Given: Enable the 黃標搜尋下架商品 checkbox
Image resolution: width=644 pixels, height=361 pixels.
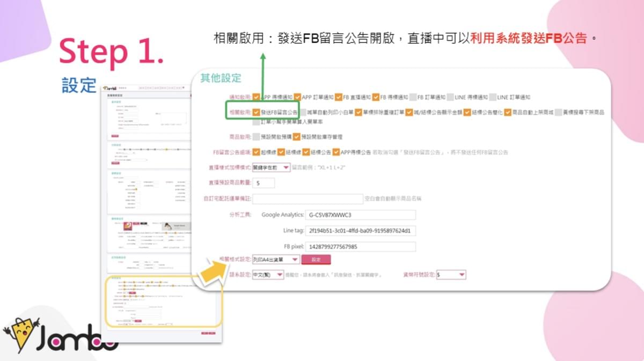Looking at the screenshot, I should coord(559,112).
